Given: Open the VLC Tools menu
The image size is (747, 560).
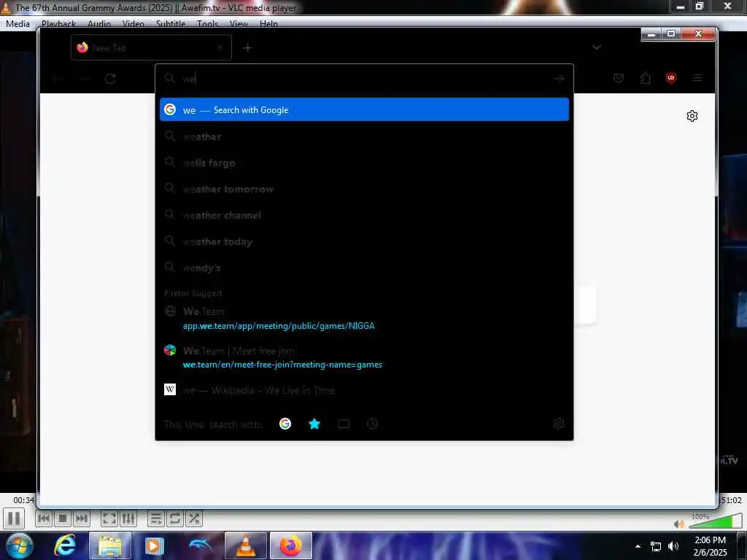Looking at the screenshot, I should tap(208, 24).
